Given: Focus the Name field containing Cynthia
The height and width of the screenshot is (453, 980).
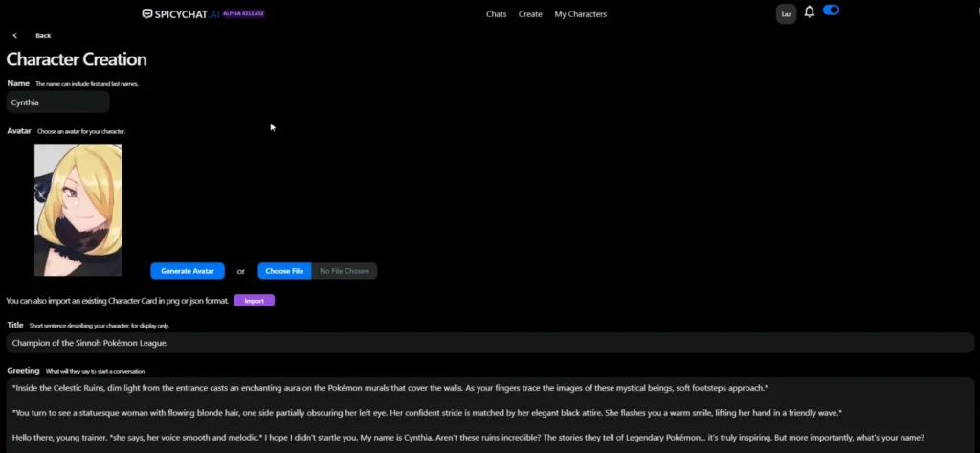Looking at the screenshot, I should (x=57, y=102).
